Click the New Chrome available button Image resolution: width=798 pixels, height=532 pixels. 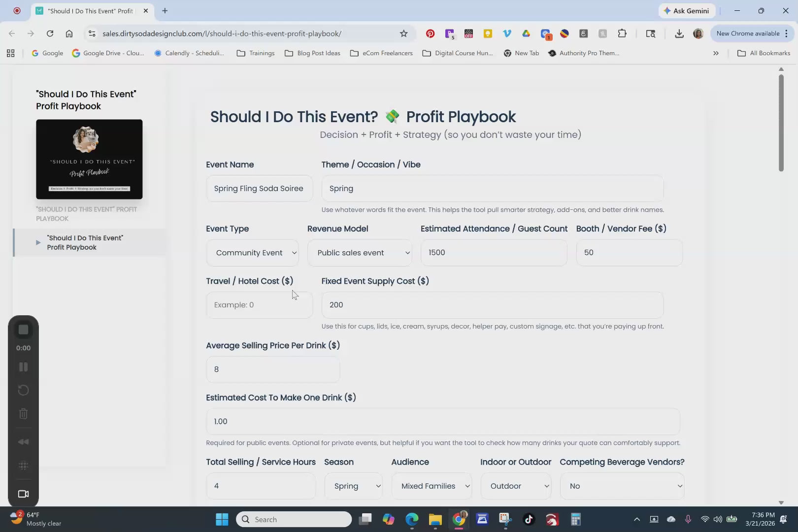tap(747, 33)
